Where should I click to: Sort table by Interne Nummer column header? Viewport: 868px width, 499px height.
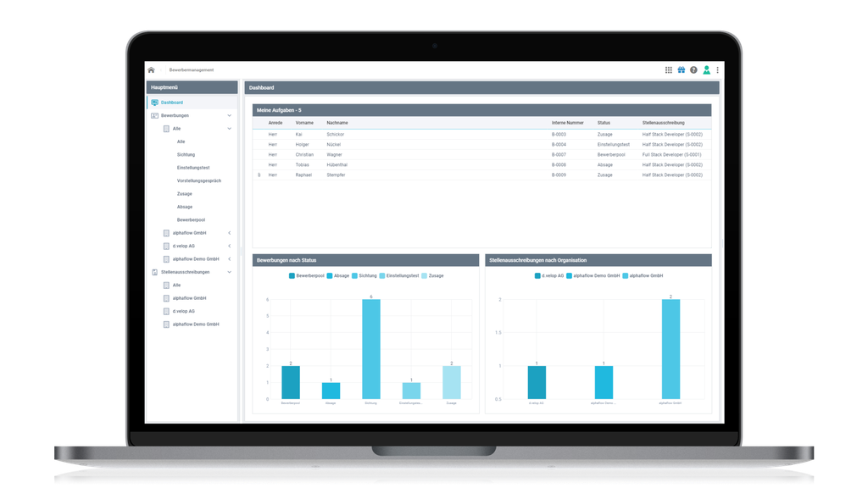[567, 123]
